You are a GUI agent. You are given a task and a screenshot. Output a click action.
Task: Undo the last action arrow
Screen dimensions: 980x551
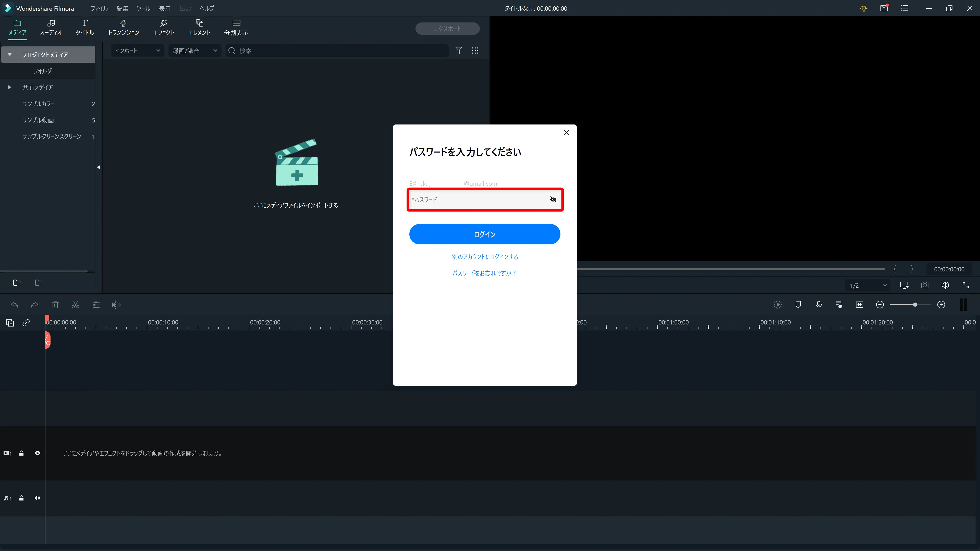tap(15, 305)
